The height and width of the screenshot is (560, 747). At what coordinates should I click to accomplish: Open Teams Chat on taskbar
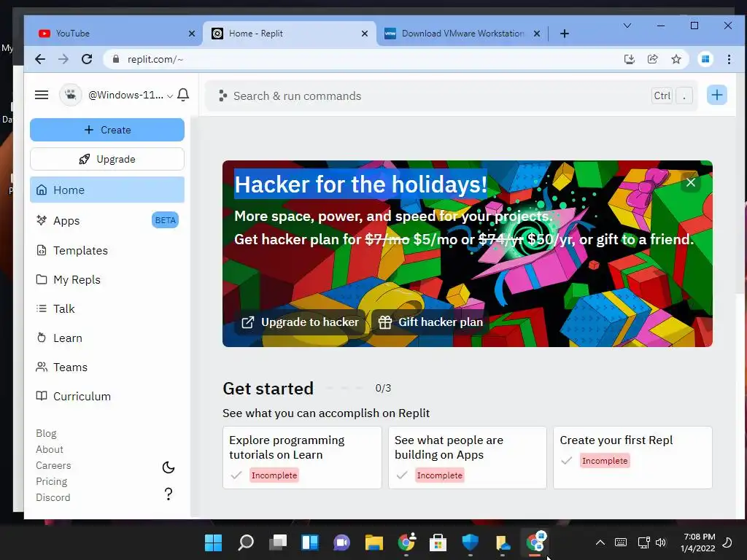(341, 542)
